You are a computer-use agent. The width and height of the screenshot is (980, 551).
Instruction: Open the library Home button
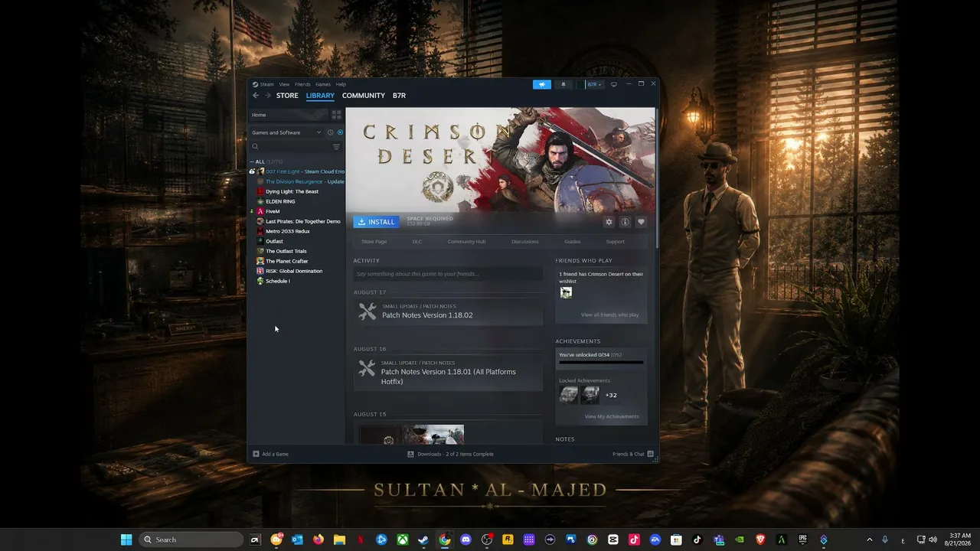(289, 115)
